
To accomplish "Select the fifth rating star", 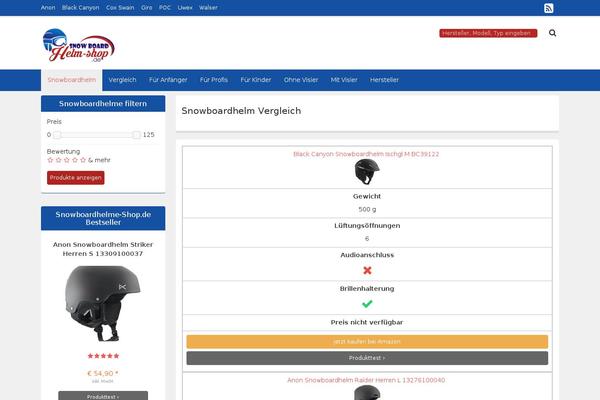I will (x=83, y=160).
